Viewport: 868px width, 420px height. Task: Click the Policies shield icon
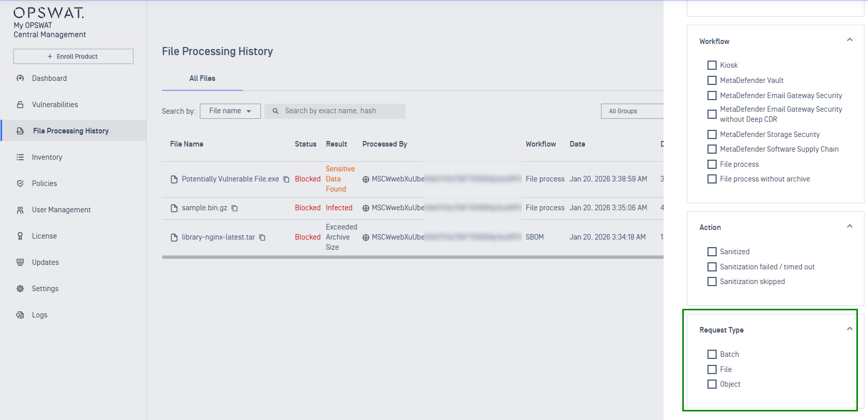point(20,183)
